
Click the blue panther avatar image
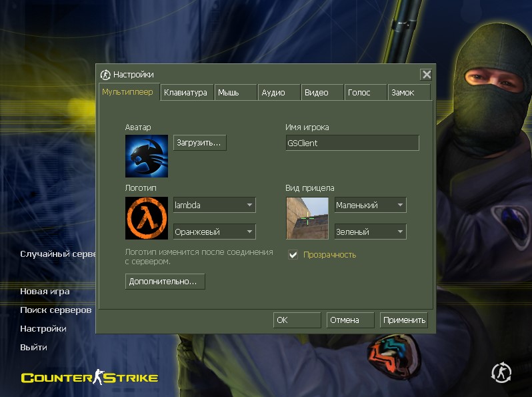pyautogui.click(x=146, y=156)
